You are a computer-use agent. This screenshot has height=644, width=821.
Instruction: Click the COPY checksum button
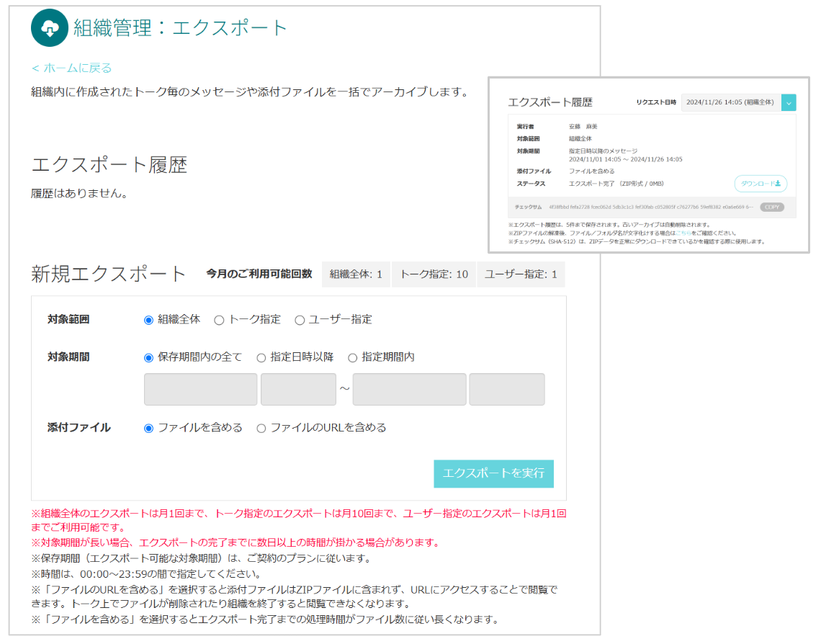(x=772, y=207)
